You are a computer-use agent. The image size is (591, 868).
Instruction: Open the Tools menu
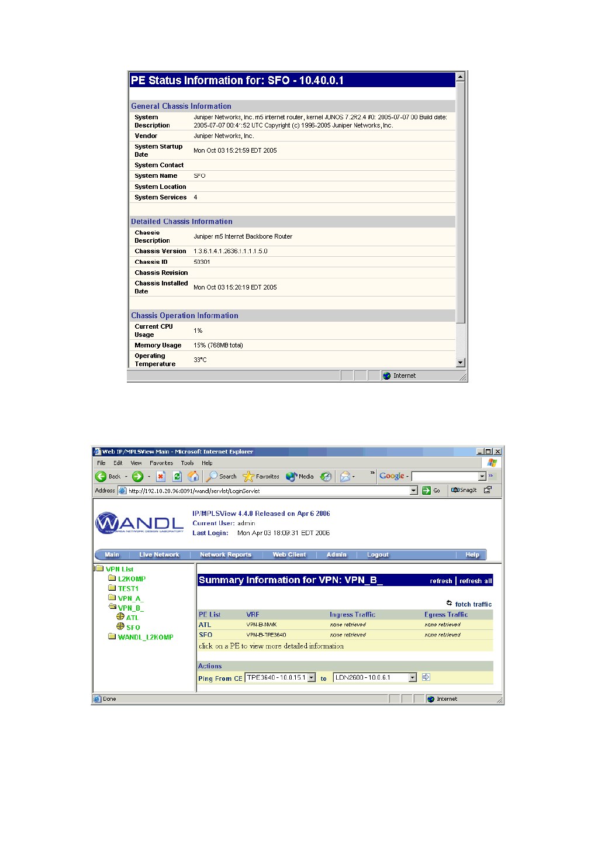tap(187, 463)
